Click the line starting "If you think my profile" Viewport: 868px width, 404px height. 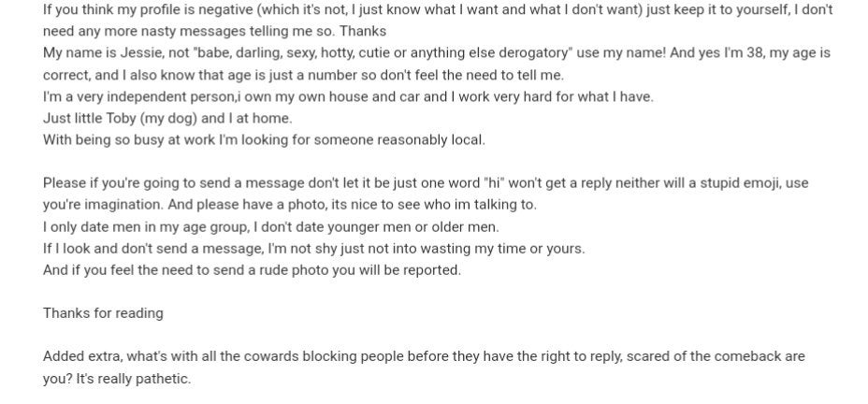click(x=281, y=10)
